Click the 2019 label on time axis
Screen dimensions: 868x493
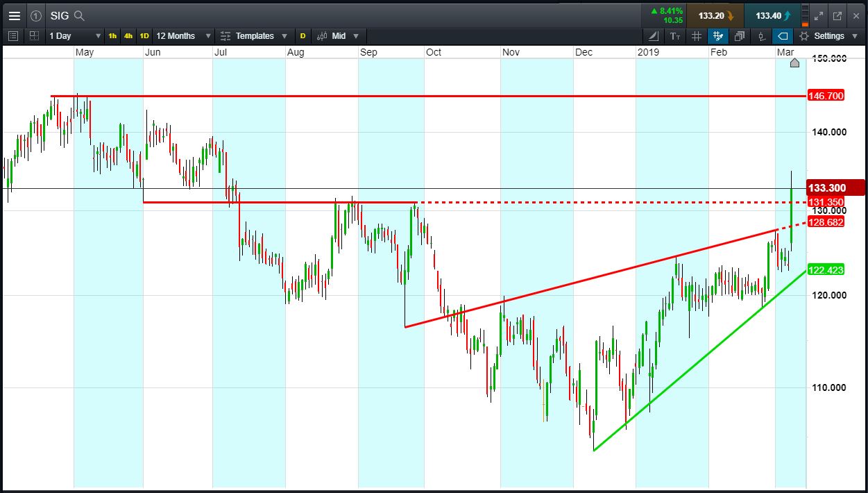pos(648,52)
